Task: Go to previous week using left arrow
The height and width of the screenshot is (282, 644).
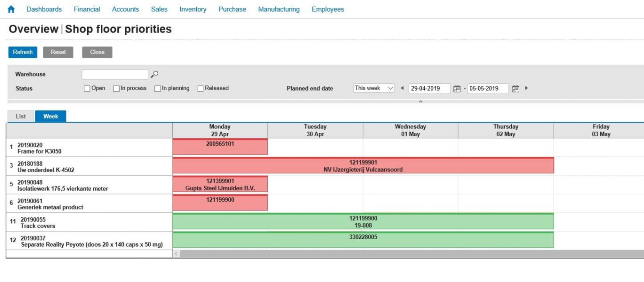Action: tap(402, 88)
